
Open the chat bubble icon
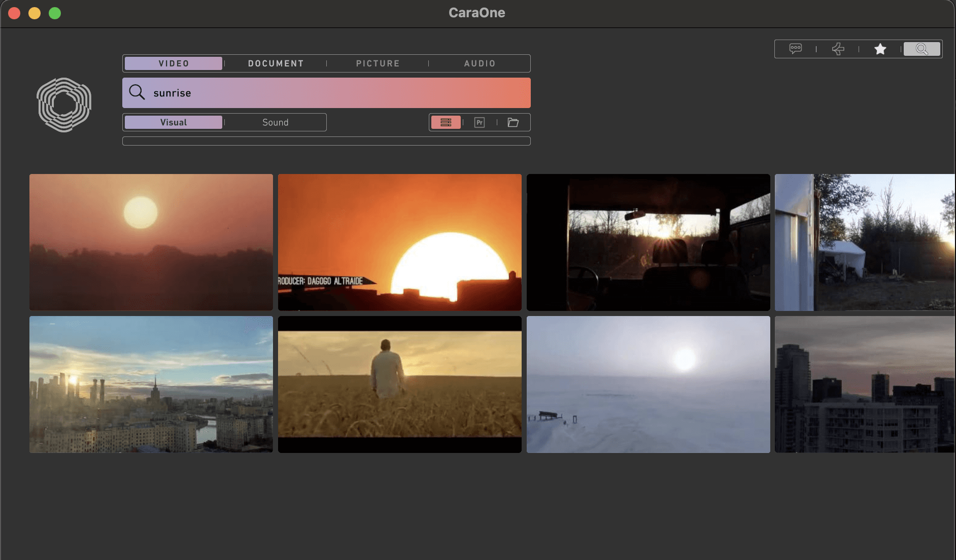coord(795,49)
